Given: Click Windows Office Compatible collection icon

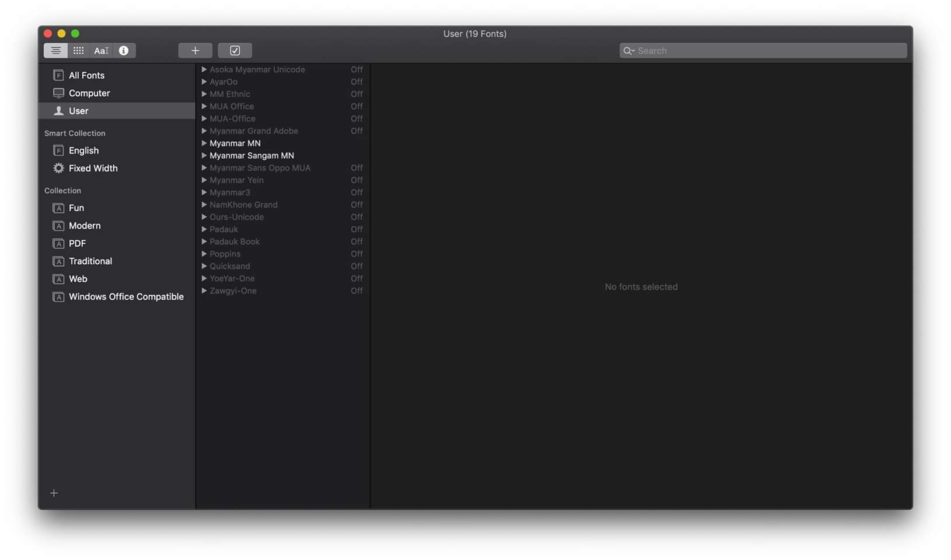Looking at the screenshot, I should click(x=58, y=297).
